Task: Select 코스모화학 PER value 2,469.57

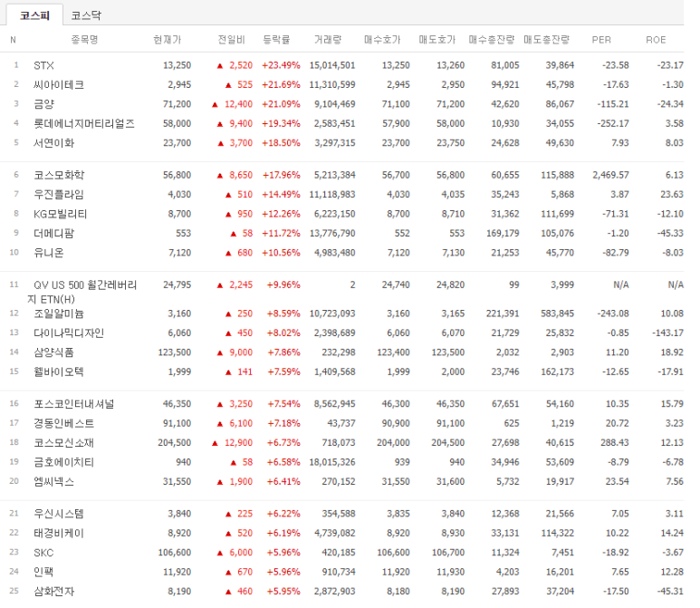Action: (610, 175)
